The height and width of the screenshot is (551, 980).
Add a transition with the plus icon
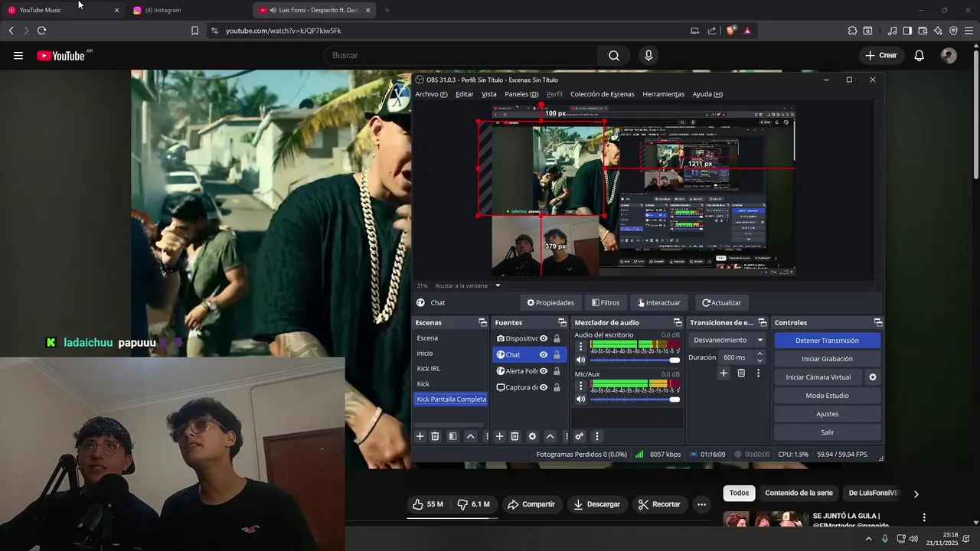click(724, 373)
